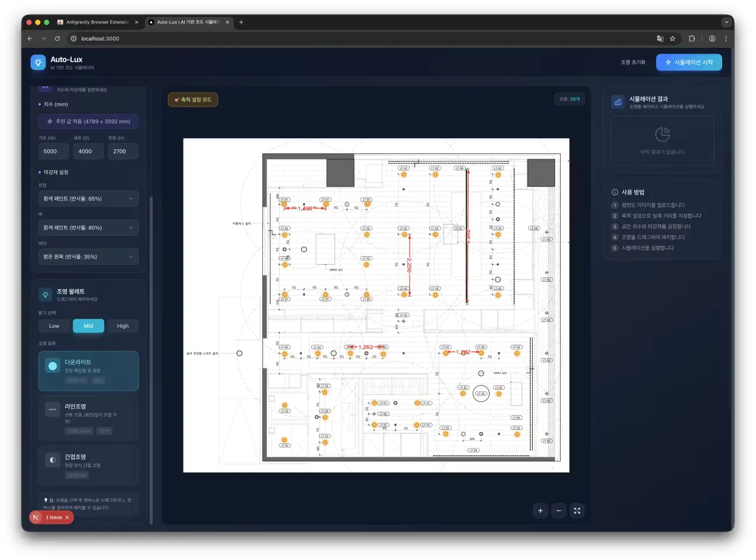Expand the browser tab search chevron
This screenshot has width=756, height=560.
coord(726,22)
